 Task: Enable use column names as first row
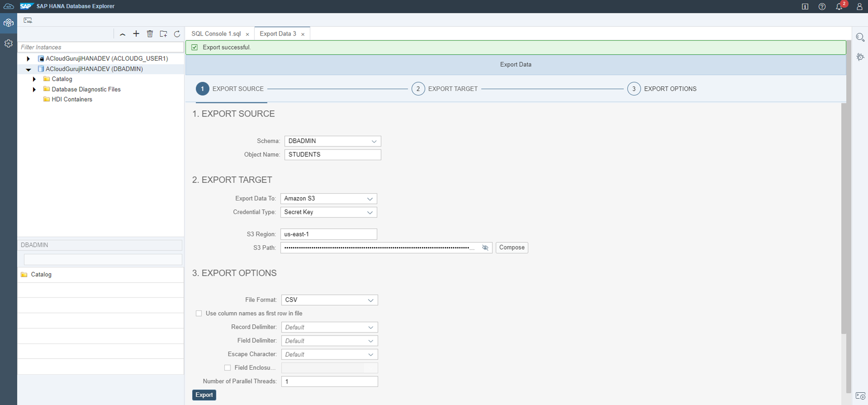click(199, 313)
